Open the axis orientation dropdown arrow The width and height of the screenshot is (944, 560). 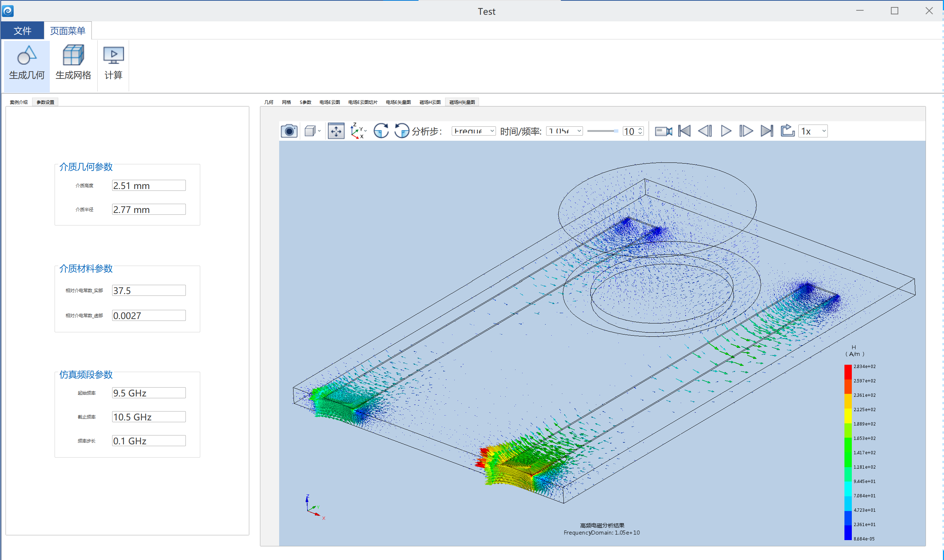[x=365, y=131]
